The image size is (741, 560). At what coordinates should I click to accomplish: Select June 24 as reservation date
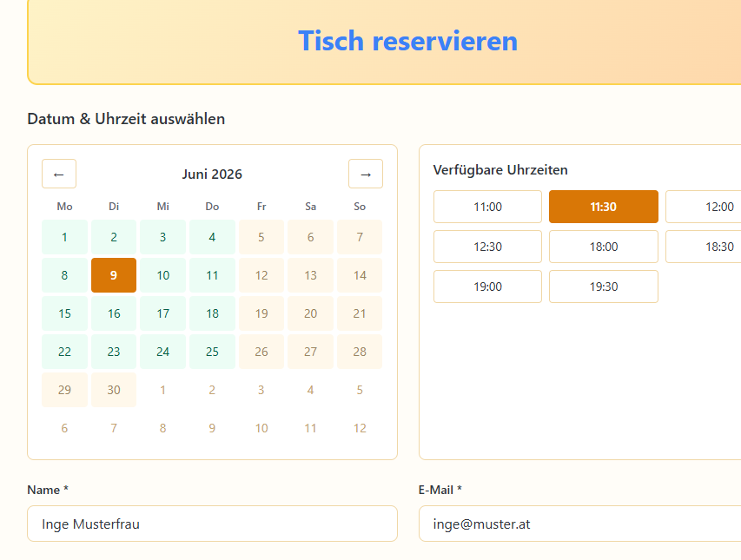pos(163,352)
